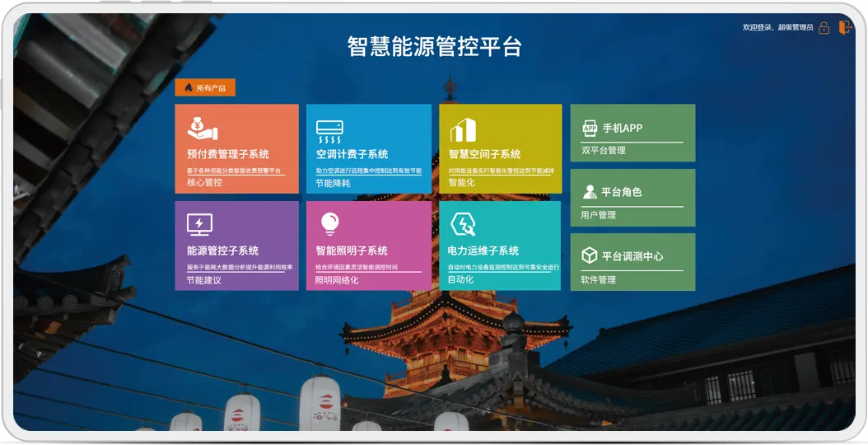Click 用户管理 under 平台角色

pos(599,215)
